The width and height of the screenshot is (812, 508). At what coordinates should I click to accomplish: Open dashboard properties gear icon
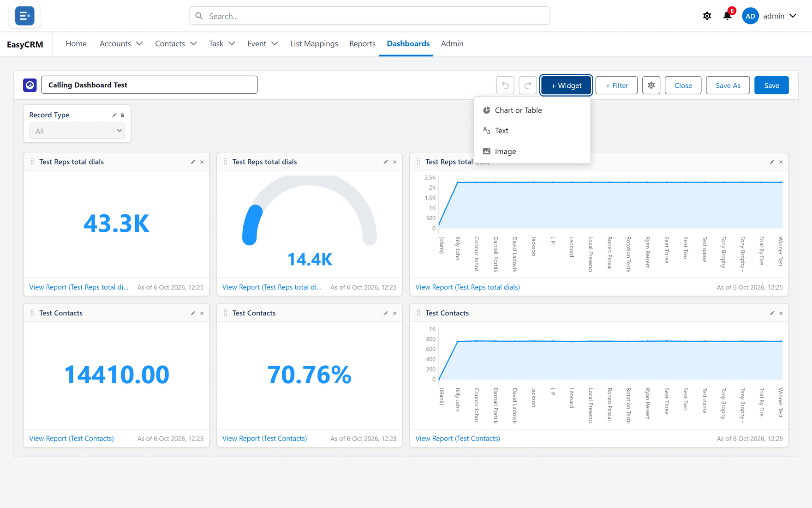tap(651, 85)
